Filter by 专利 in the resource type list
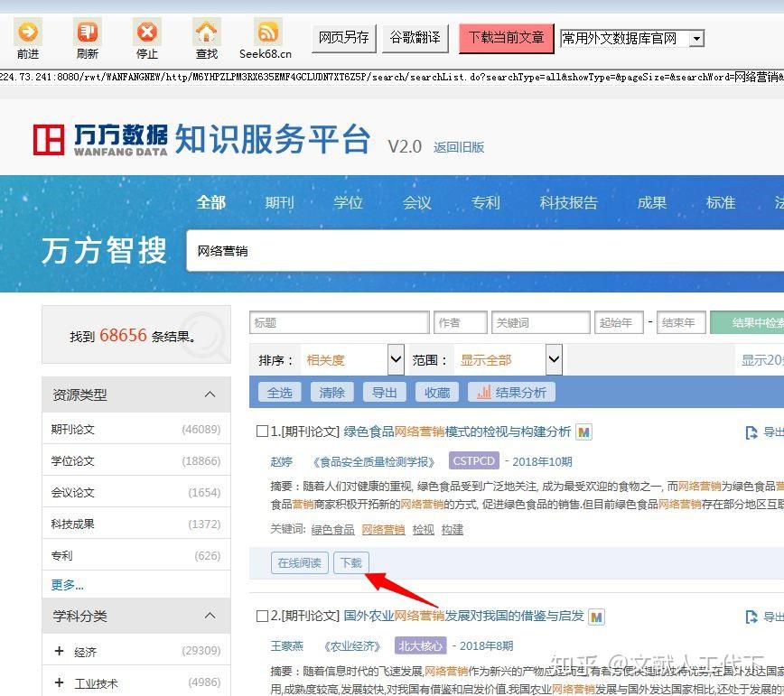Viewport: 784px width, 696px height. [x=136, y=555]
